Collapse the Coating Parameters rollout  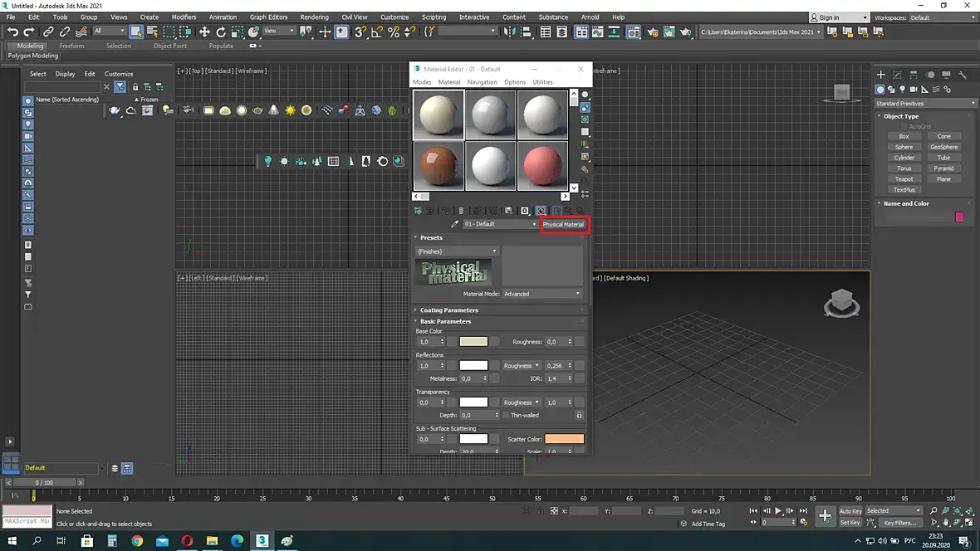coord(448,310)
